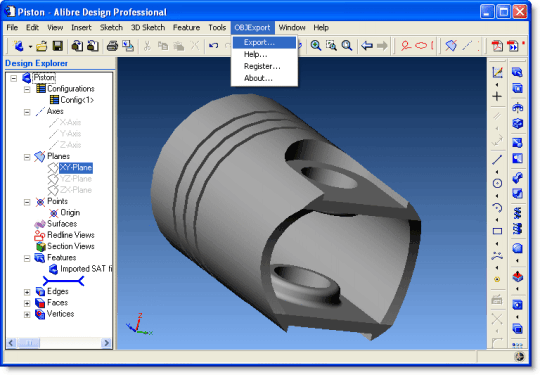The image size is (540, 375).
Task: Select the Rectangle sketch tool
Action: pos(497,231)
